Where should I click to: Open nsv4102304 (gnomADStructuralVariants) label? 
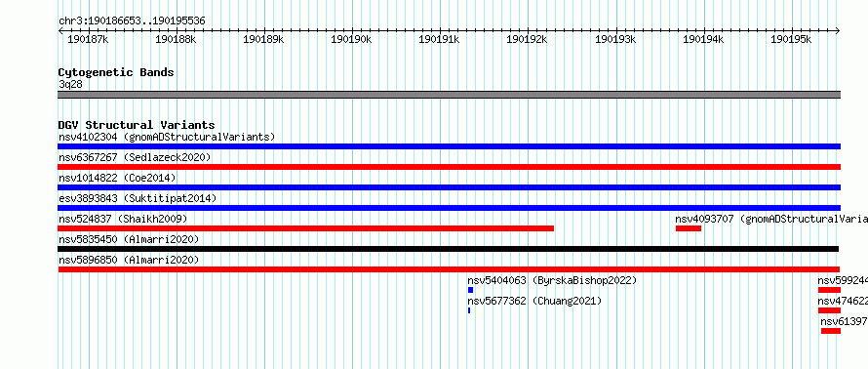click(167, 137)
